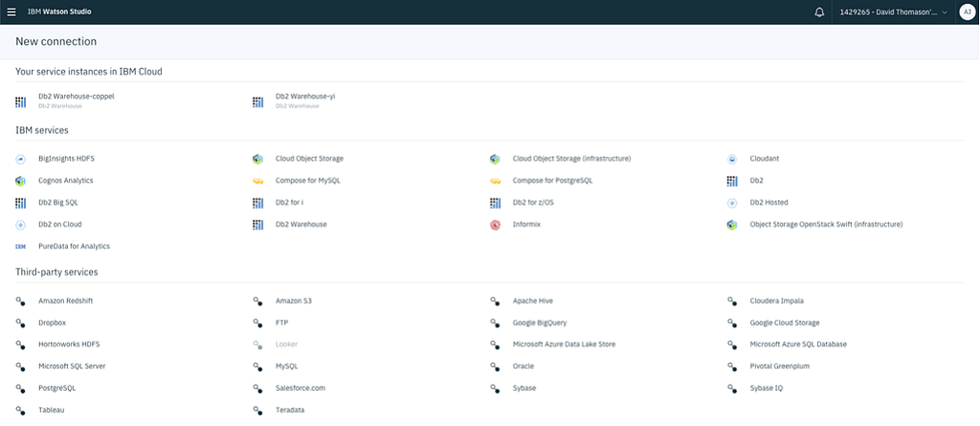
Task: Select Oracle connection
Action: 523,367
